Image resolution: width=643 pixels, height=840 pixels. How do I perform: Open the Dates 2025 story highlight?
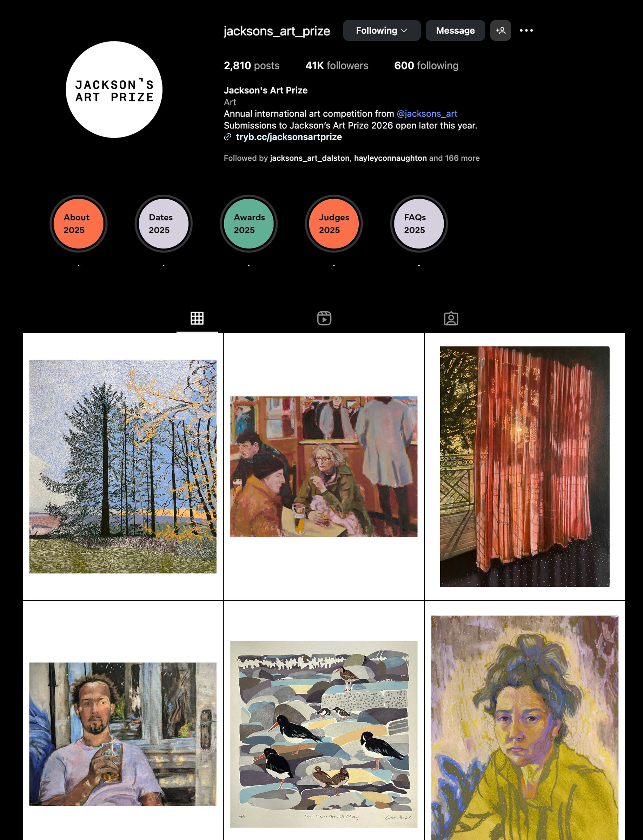pos(164,224)
